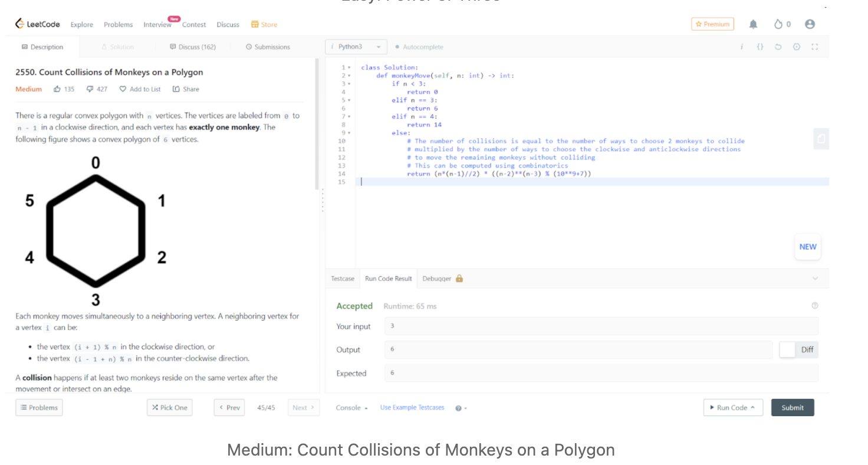This screenshot has height=465, width=868.
Task: Expand the Console panel
Action: pos(351,408)
